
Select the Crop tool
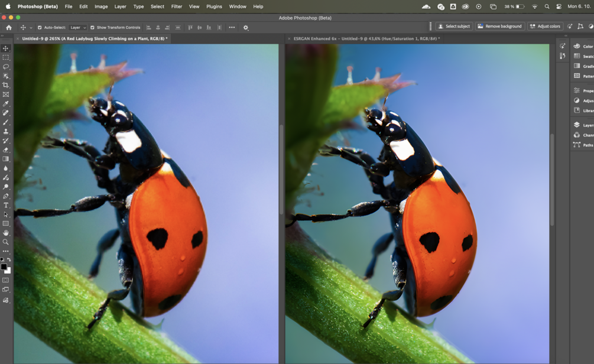(x=6, y=85)
